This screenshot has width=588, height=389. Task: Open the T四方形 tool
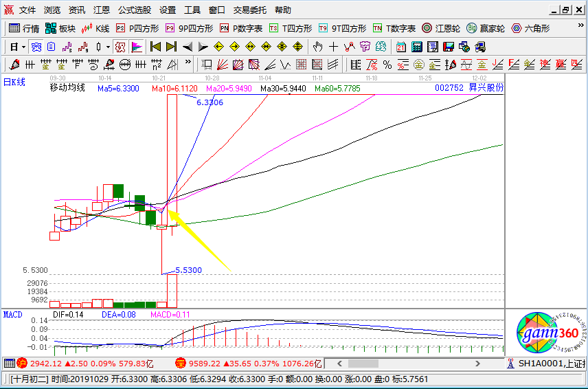(291, 28)
